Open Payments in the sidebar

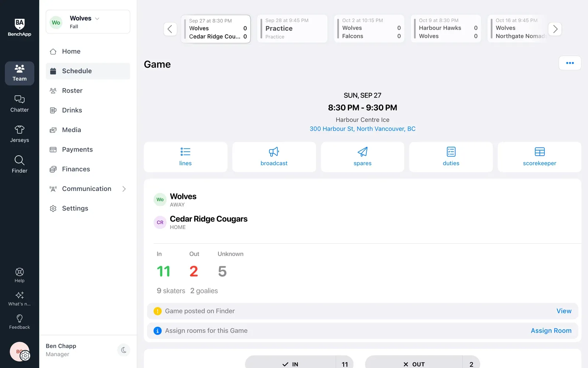88,149
